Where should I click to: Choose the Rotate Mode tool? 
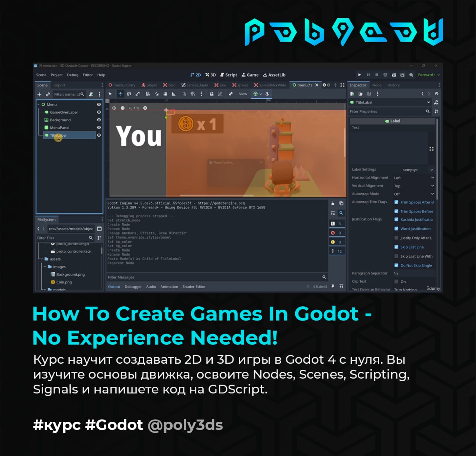click(129, 94)
